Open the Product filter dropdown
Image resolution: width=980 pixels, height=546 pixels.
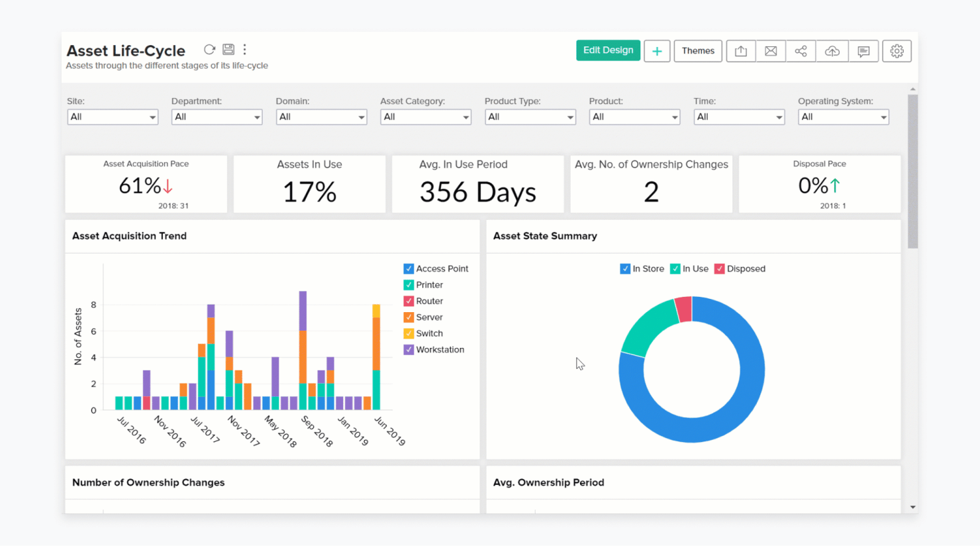(x=634, y=117)
